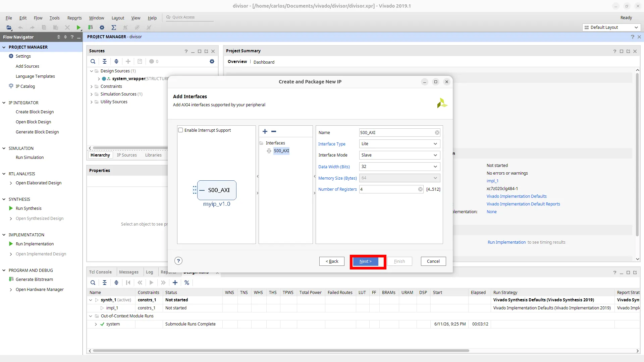Viewport: 644px width, 362px height.
Task: Switch to the Dashboard tab
Action: [x=264, y=62]
